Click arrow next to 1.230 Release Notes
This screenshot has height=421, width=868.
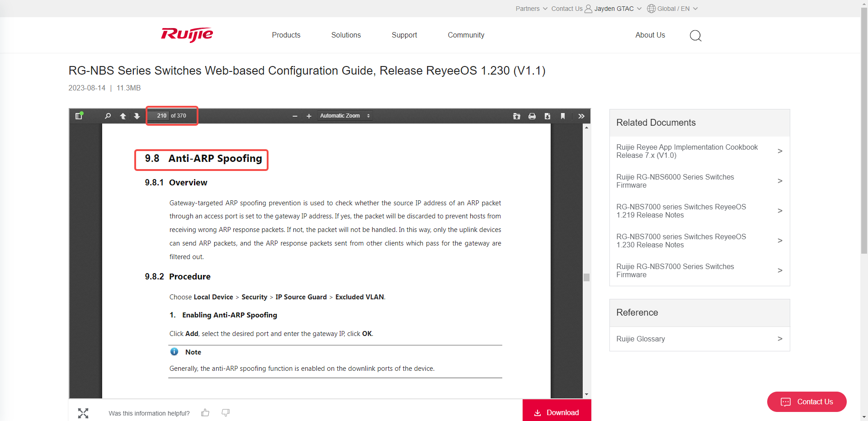(780, 241)
